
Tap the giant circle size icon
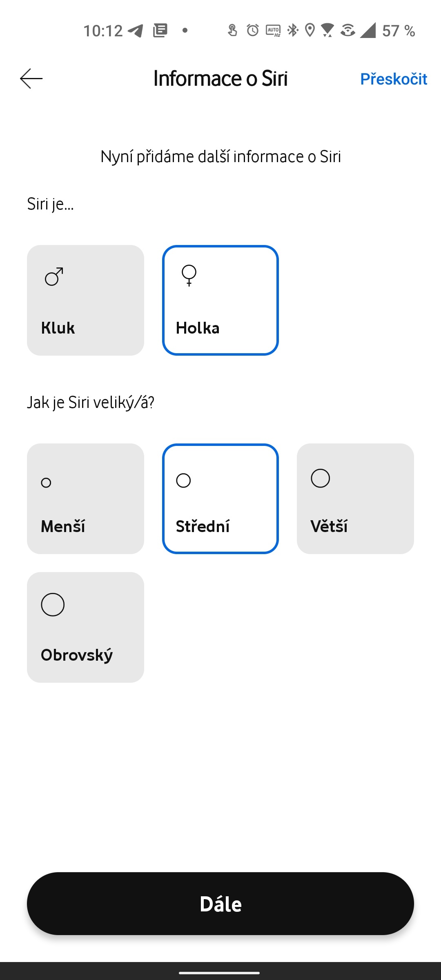[53, 605]
